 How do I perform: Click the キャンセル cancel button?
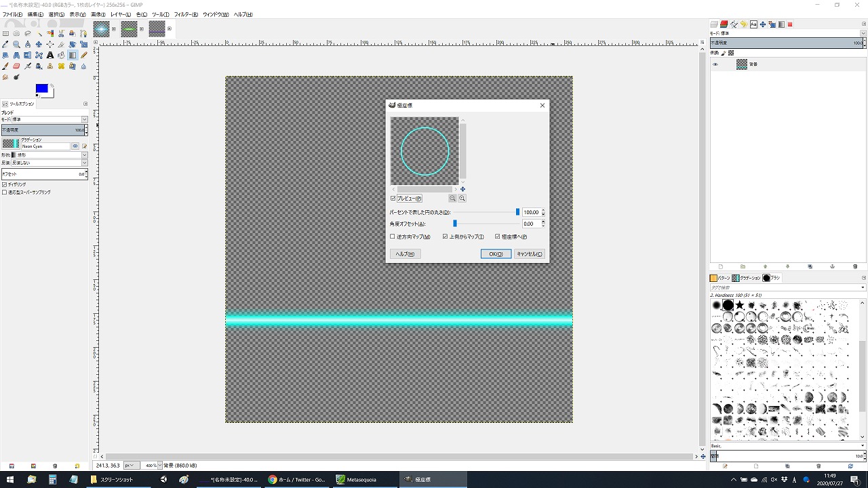[529, 254]
